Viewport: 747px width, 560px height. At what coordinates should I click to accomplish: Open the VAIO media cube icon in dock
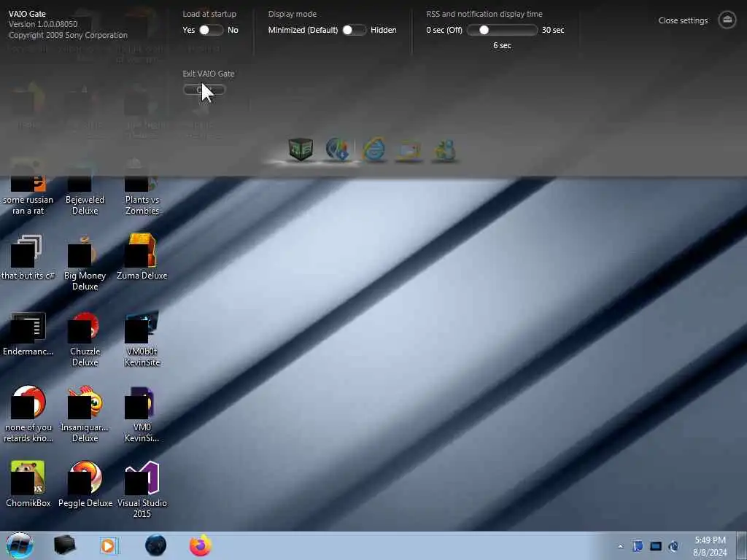pos(301,149)
